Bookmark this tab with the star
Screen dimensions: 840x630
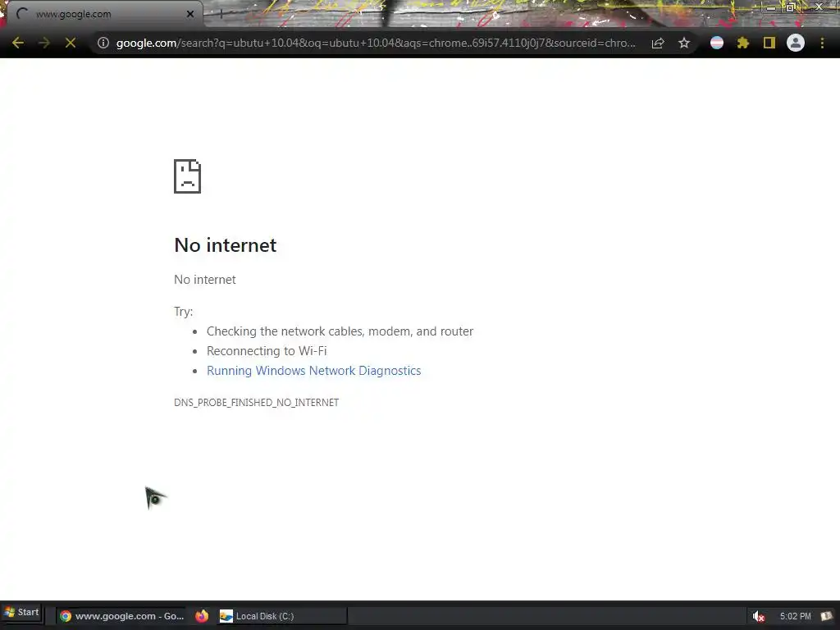click(684, 43)
